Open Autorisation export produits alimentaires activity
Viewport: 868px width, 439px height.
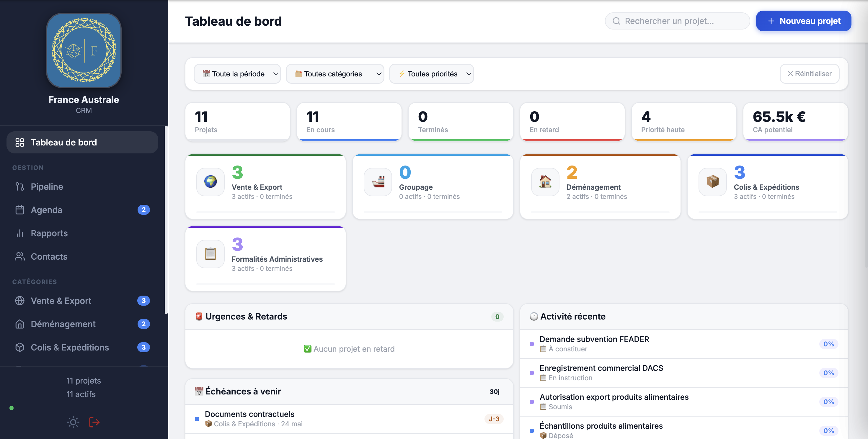[684, 402]
